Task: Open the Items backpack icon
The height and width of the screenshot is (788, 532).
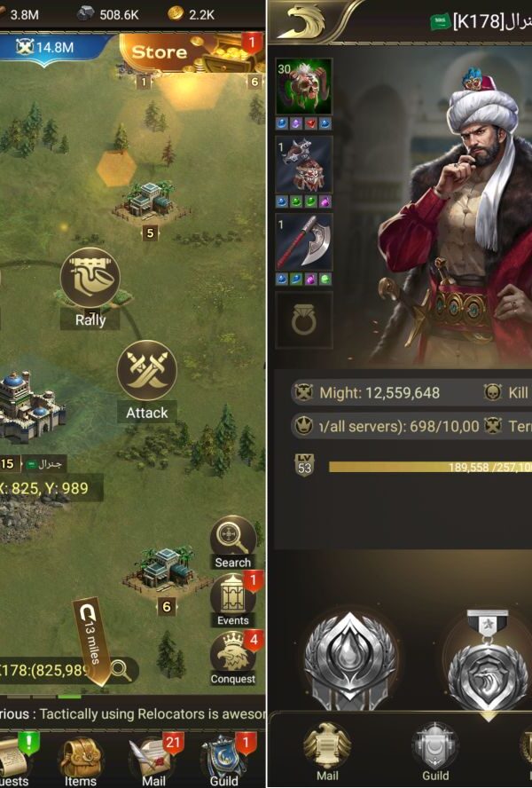Action: [81, 756]
